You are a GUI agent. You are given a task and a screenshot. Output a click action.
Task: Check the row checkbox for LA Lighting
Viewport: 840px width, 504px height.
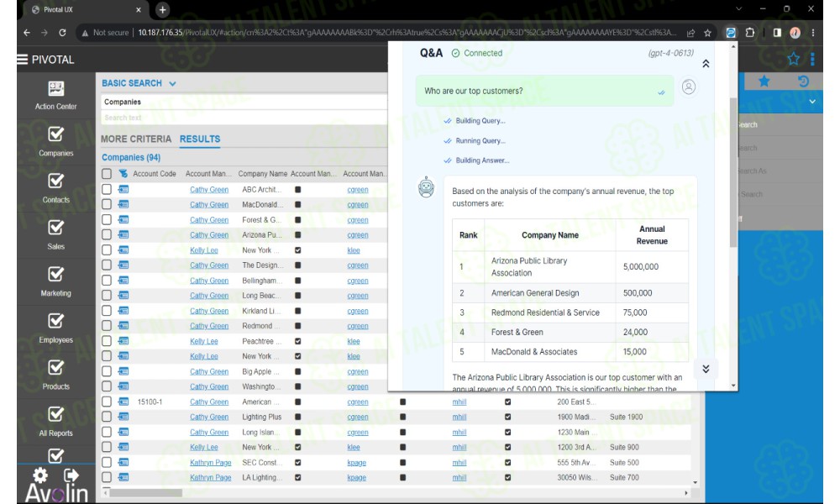(x=107, y=477)
